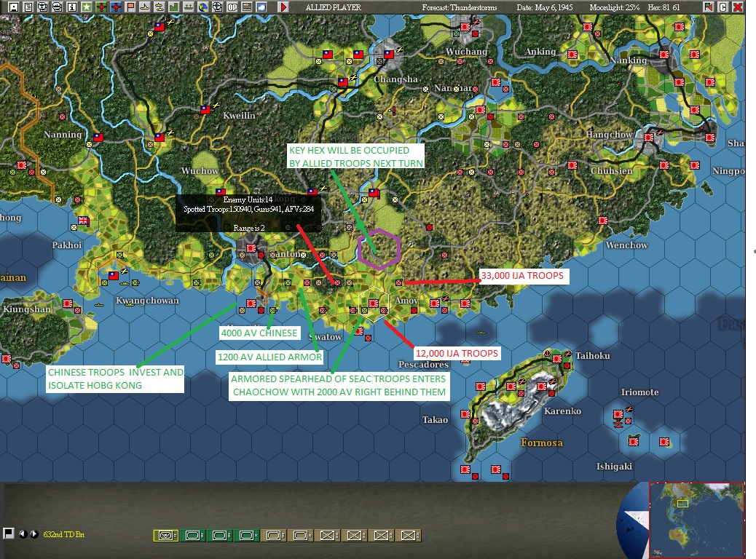Select the Japanese base in the white-outlined Chaochow hex
Image resolution: width=756 pixels, height=559 pixels.
coord(374,303)
